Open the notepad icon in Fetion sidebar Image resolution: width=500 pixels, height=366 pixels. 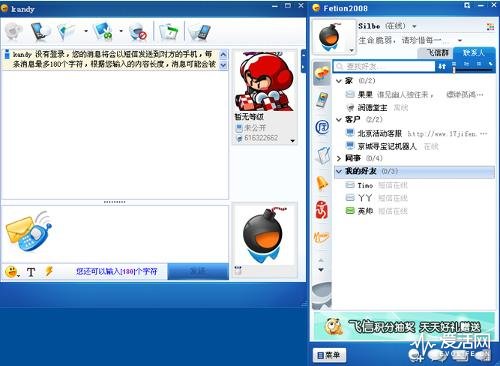[x=322, y=155]
